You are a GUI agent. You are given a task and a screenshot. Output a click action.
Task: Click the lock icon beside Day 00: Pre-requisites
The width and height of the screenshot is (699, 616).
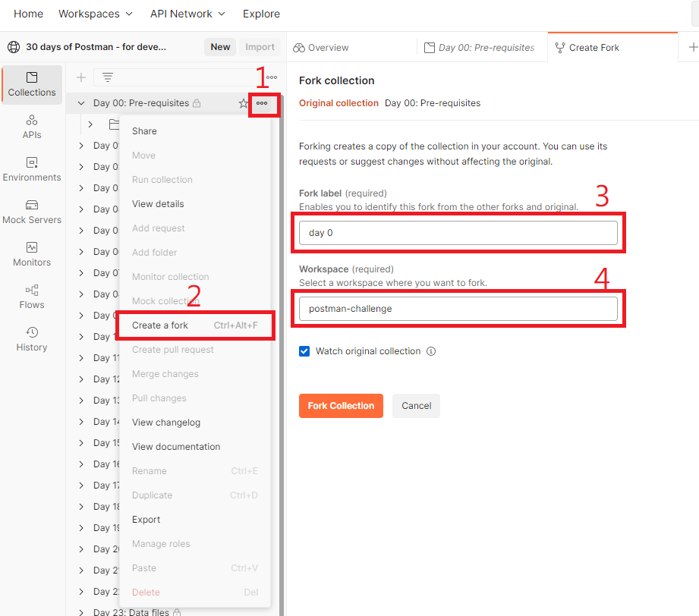point(197,103)
